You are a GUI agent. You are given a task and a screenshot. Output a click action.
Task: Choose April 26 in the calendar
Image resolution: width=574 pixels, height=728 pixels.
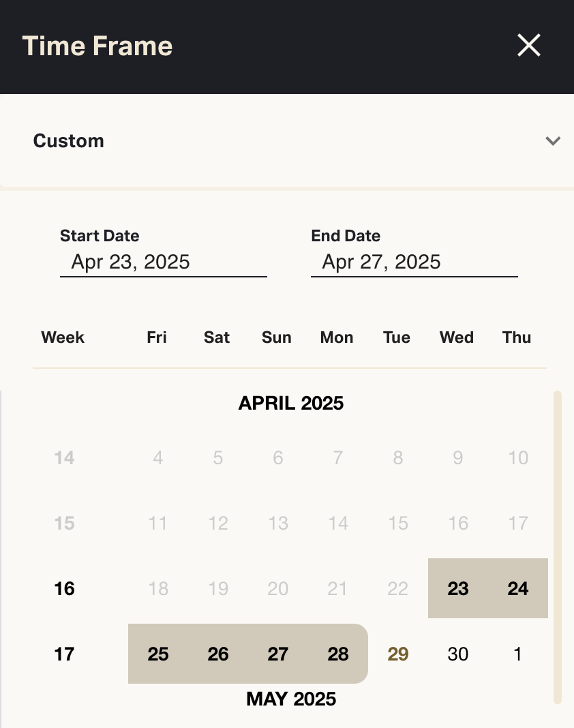(x=218, y=654)
